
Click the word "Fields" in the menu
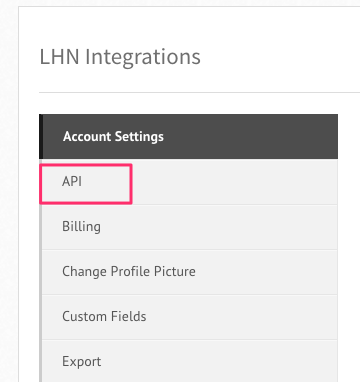tap(128, 316)
